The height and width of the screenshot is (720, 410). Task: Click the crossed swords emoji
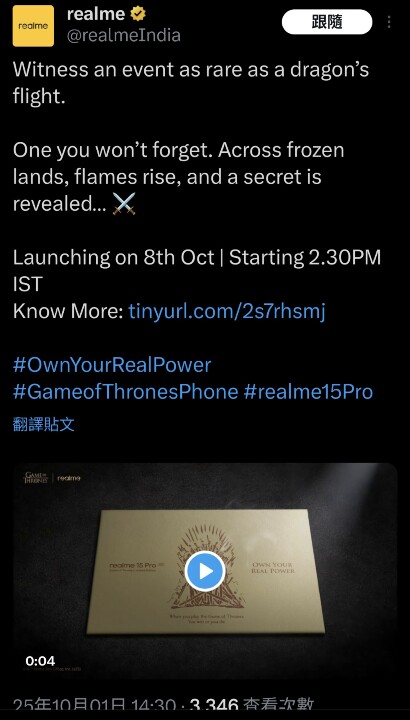(x=124, y=203)
